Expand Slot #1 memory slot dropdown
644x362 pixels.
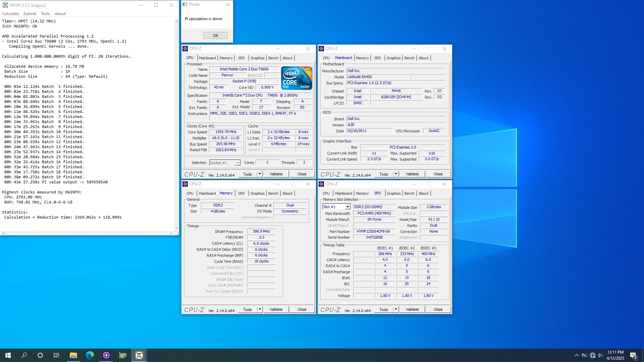point(347,207)
